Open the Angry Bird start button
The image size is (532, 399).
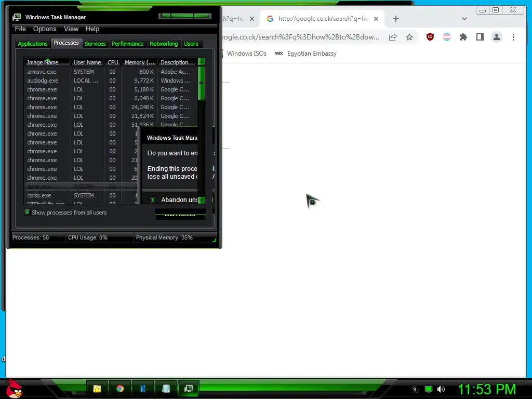click(14, 389)
